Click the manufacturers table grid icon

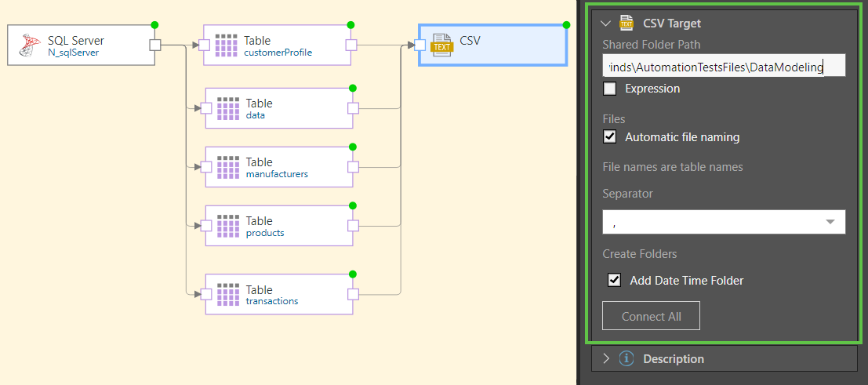pos(228,167)
